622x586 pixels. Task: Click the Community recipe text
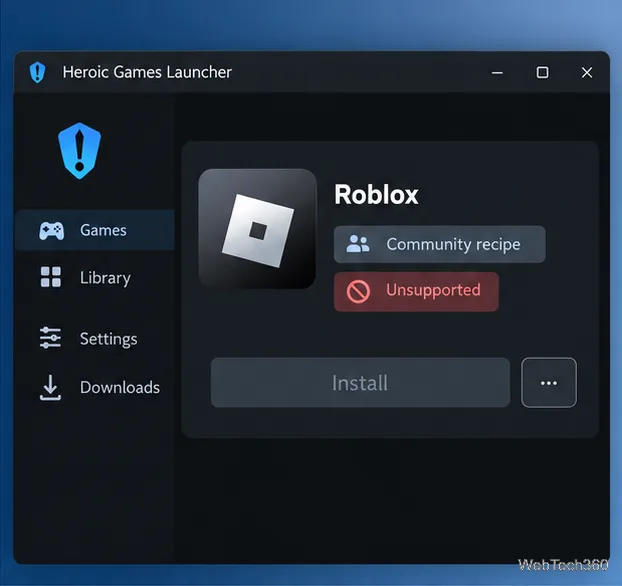point(453,244)
